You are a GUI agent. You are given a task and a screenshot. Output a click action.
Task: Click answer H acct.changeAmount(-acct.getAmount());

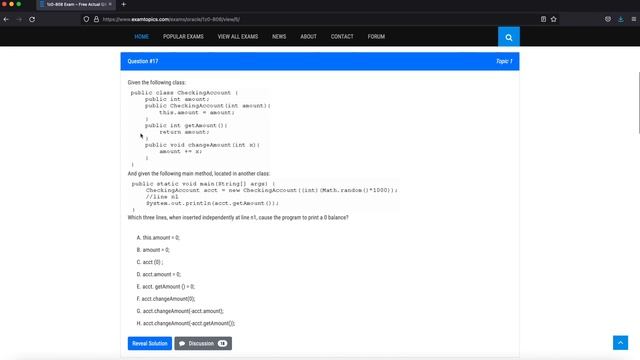186,323
